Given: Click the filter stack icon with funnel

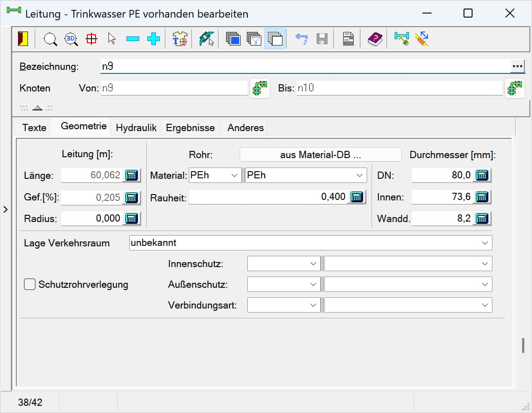Looking at the screenshot, I should point(254,39).
